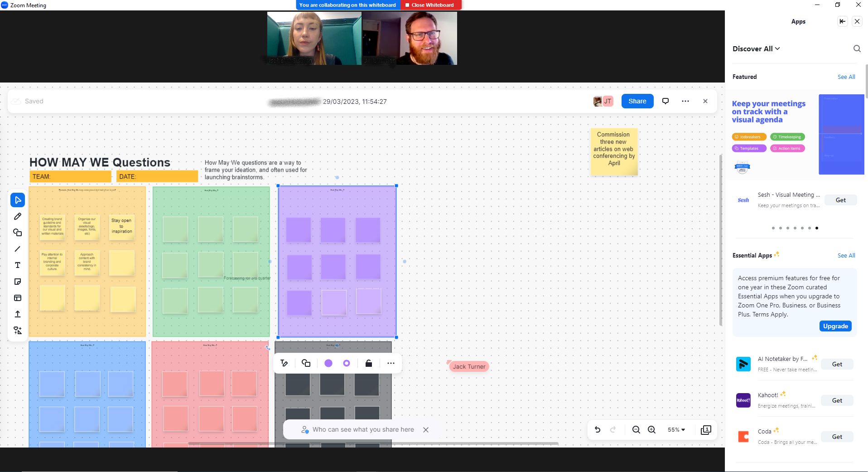
Task: Click the whiteboard horizontal scrollbar
Action: coord(373,443)
